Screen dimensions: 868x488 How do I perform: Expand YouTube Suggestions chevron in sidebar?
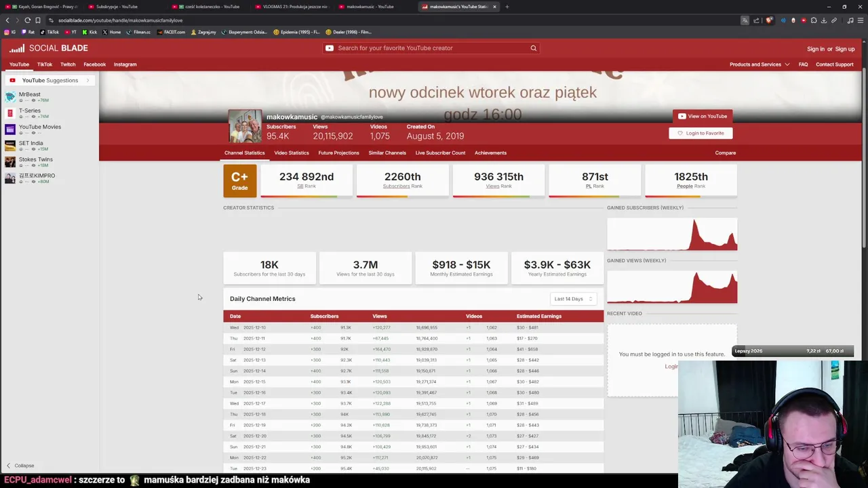[x=87, y=80]
